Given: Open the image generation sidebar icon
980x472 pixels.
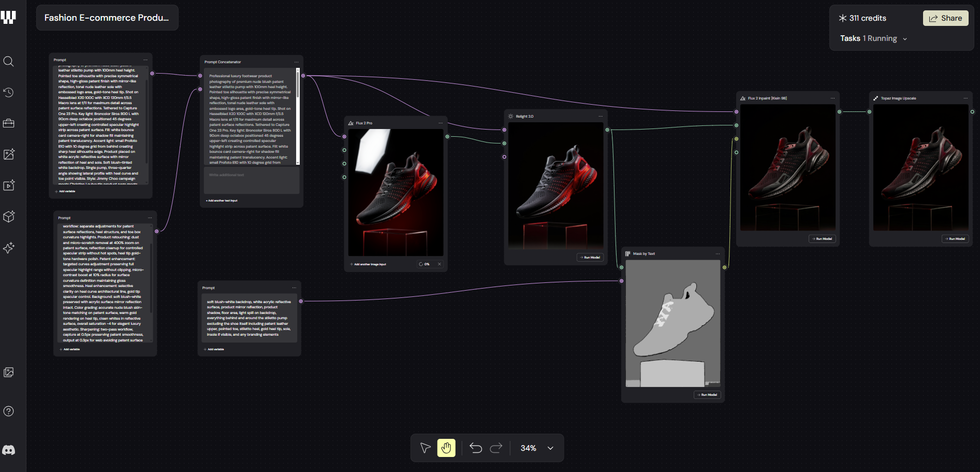Looking at the screenshot, I should (x=8, y=154).
